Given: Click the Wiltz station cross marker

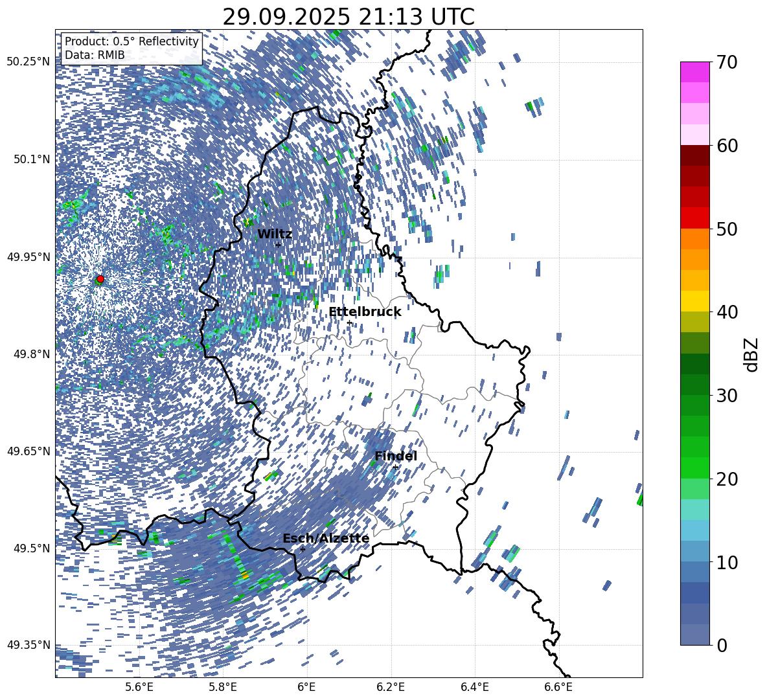Looking at the screenshot, I should click(x=278, y=245).
